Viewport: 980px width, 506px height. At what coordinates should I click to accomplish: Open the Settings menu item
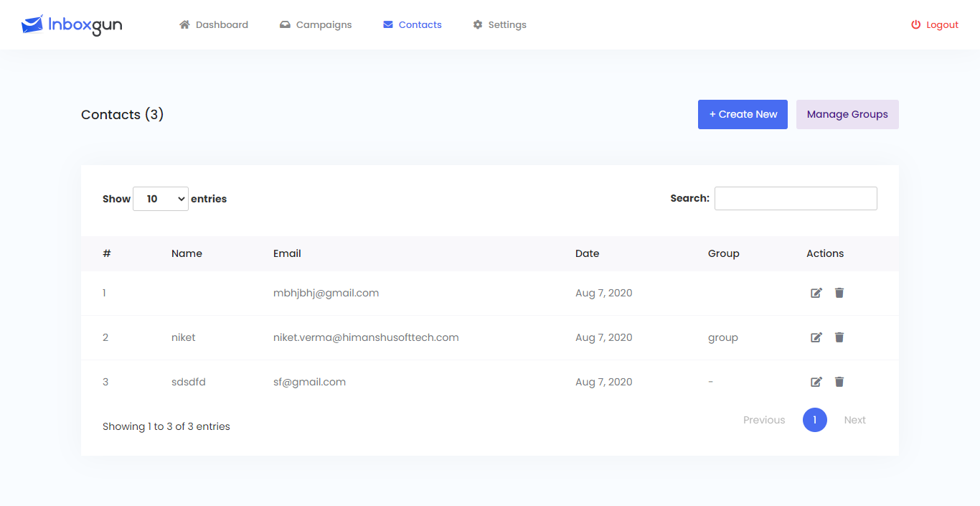499,24
